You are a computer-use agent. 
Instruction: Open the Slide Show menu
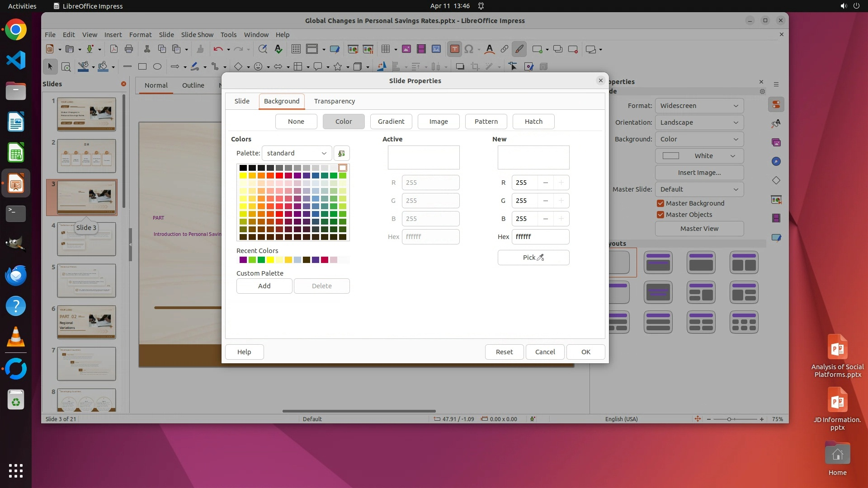pyautogui.click(x=197, y=35)
